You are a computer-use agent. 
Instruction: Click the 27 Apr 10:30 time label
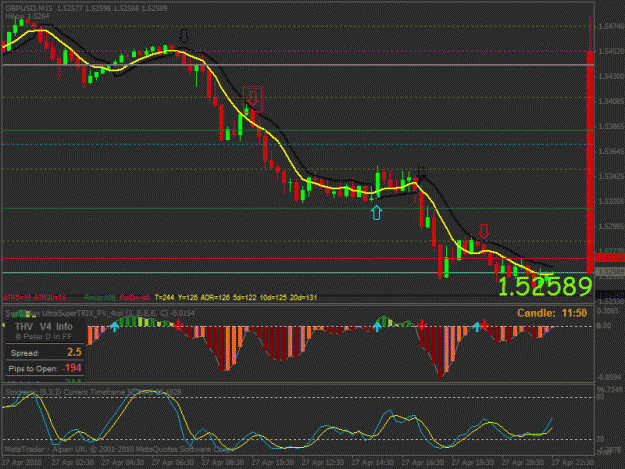click(273, 463)
